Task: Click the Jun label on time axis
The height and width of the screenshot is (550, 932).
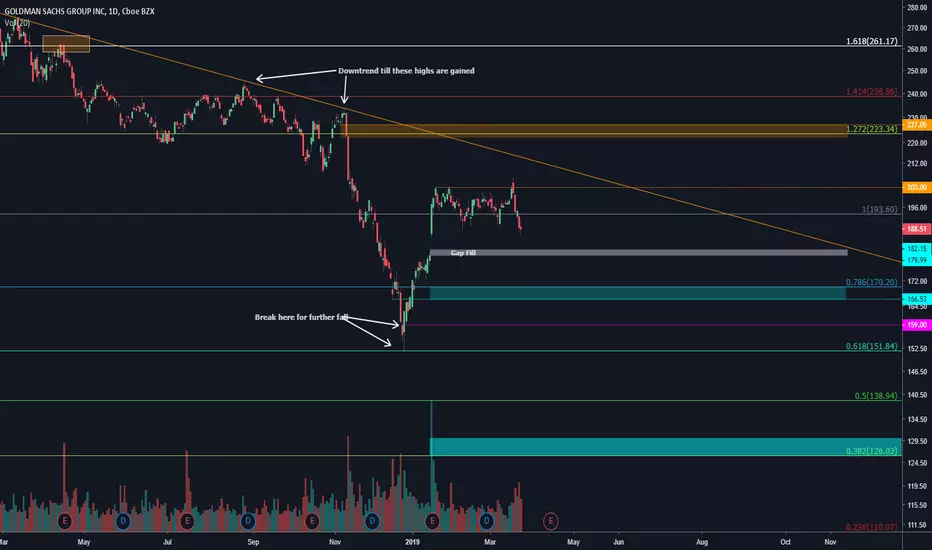Action: coord(619,542)
